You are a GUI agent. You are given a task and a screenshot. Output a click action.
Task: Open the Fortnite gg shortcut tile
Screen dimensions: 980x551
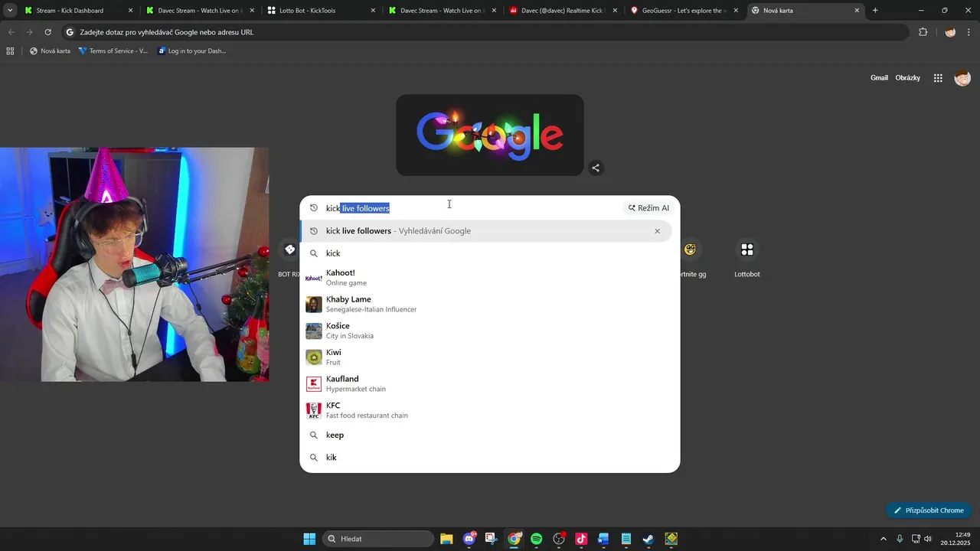pos(691,258)
